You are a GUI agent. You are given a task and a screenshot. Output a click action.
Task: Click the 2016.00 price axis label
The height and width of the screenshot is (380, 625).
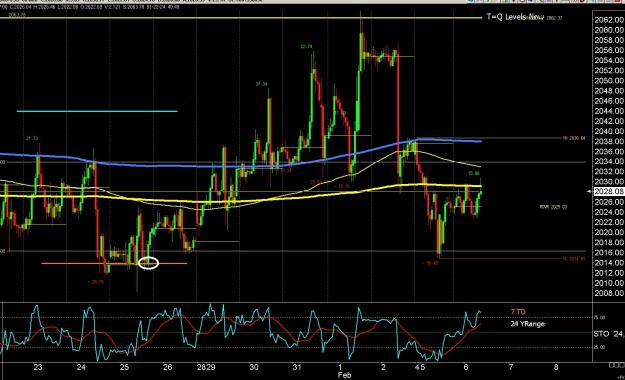[x=609, y=252]
